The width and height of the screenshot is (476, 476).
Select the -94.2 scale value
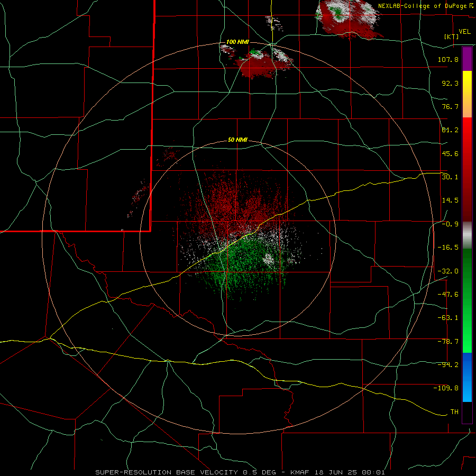point(448,364)
